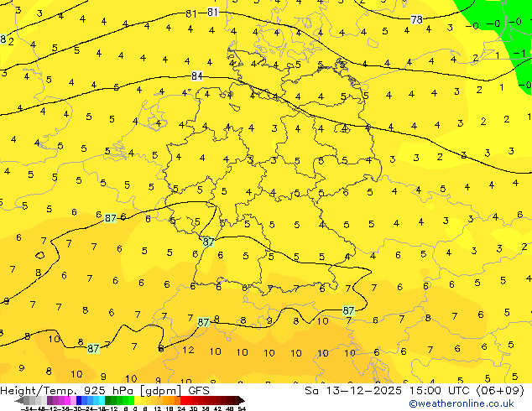This screenshot has height=411, width=532.
Task: Click the 'GFS' model name text
Action: tap(199, 391)
